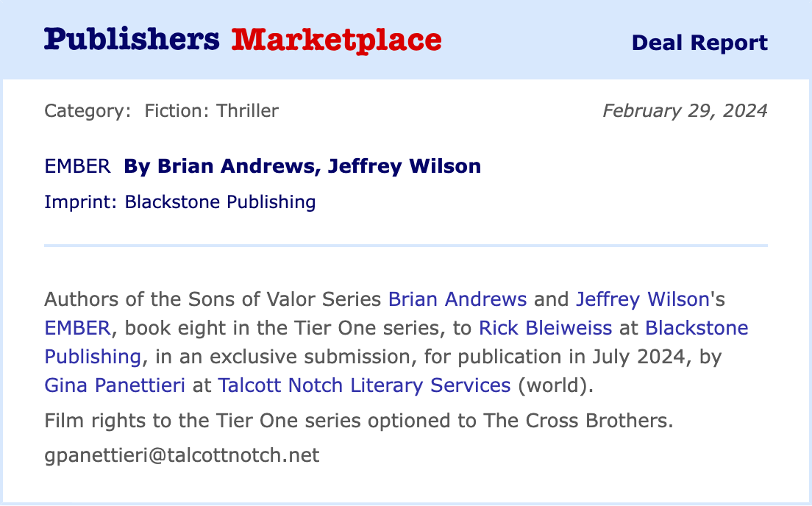Screen dimensions: 812x506
Task: Click the bold Jeffrey Wilson name in byline
Action: pyautogui.click(x=404, y=166)
